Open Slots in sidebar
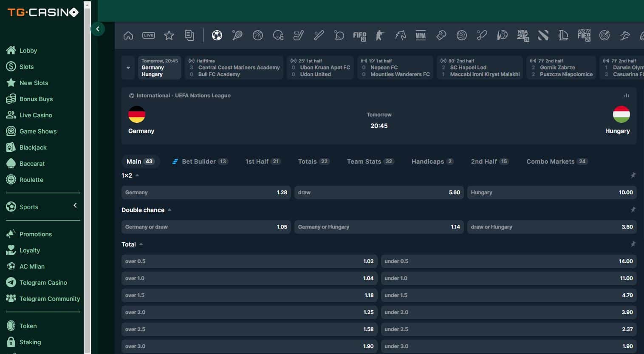644x354 pixels. point(26,67)
